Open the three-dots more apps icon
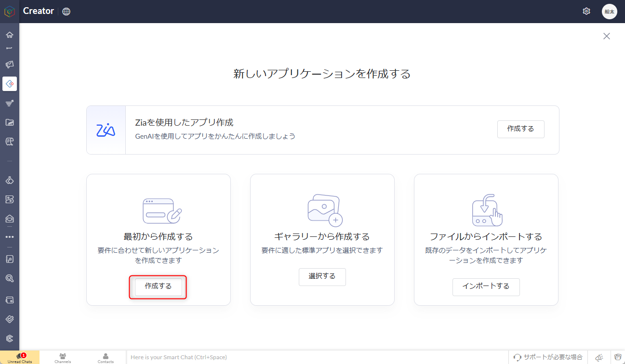 pyautogui.click(x=10, y=237)
